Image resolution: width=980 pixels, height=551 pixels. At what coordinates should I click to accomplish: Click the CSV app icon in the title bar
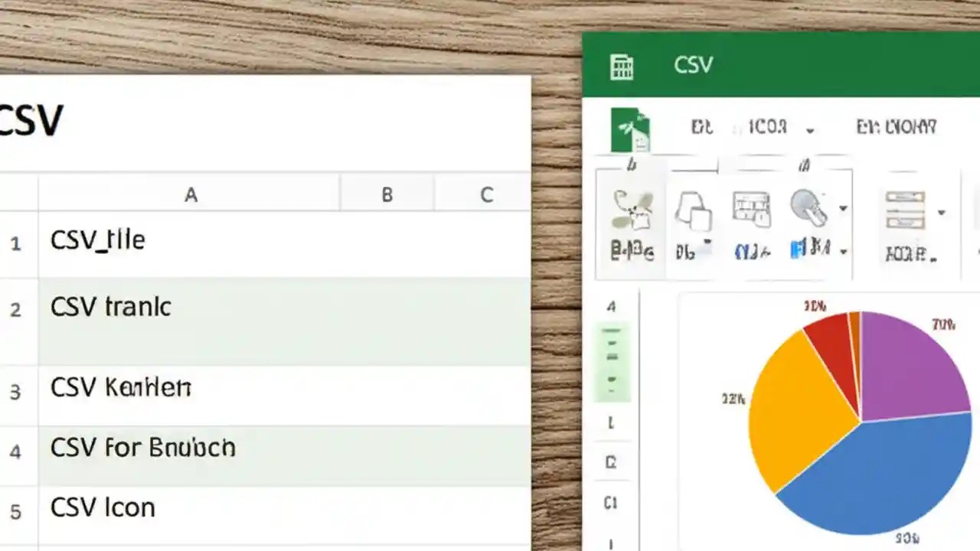point(622,65)
